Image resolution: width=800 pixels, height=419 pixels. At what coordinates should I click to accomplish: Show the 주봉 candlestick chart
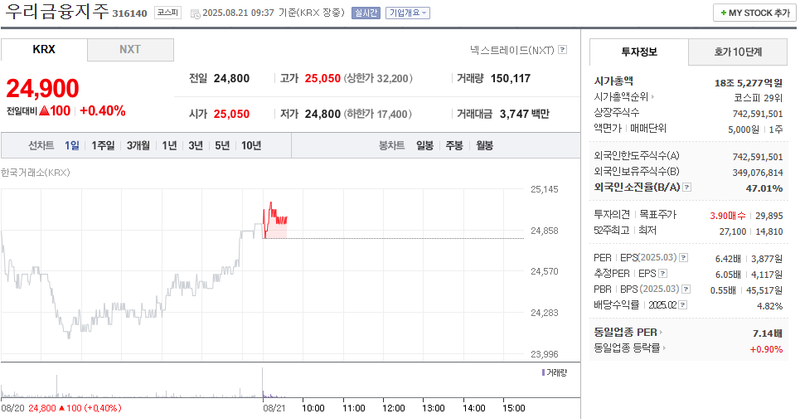tap(454, 145)
